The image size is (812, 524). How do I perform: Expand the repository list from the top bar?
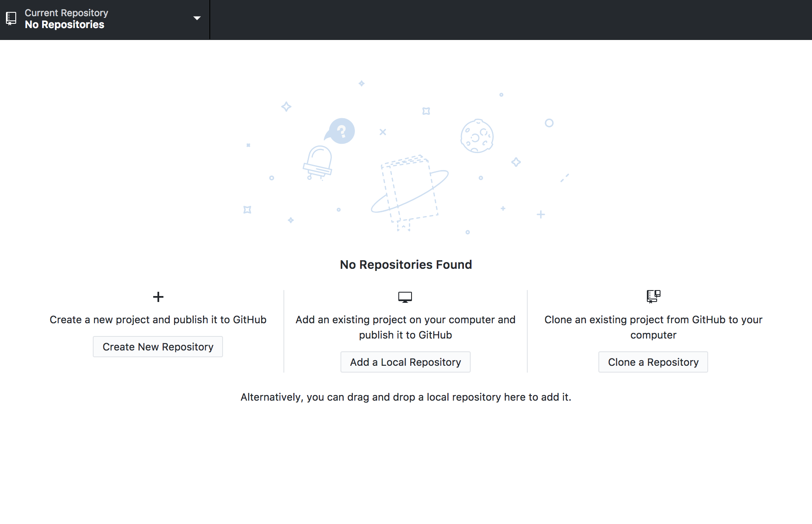[x=104, y=19]
